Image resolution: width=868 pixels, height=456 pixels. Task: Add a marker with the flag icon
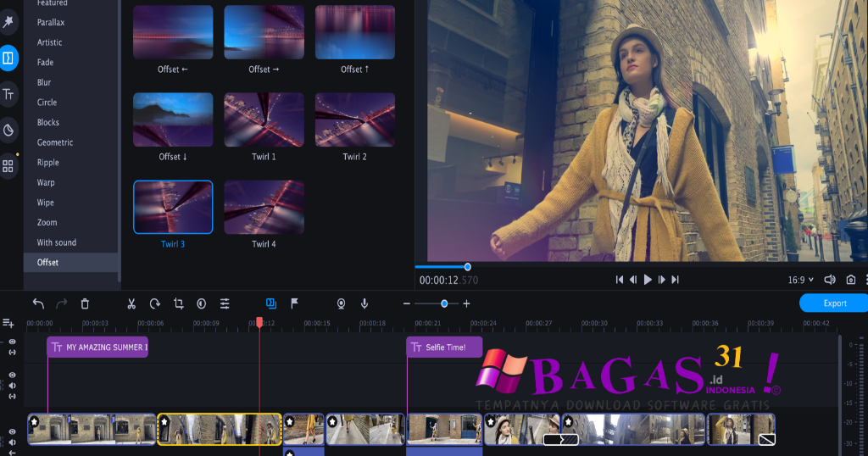click(x=294, y=303)
